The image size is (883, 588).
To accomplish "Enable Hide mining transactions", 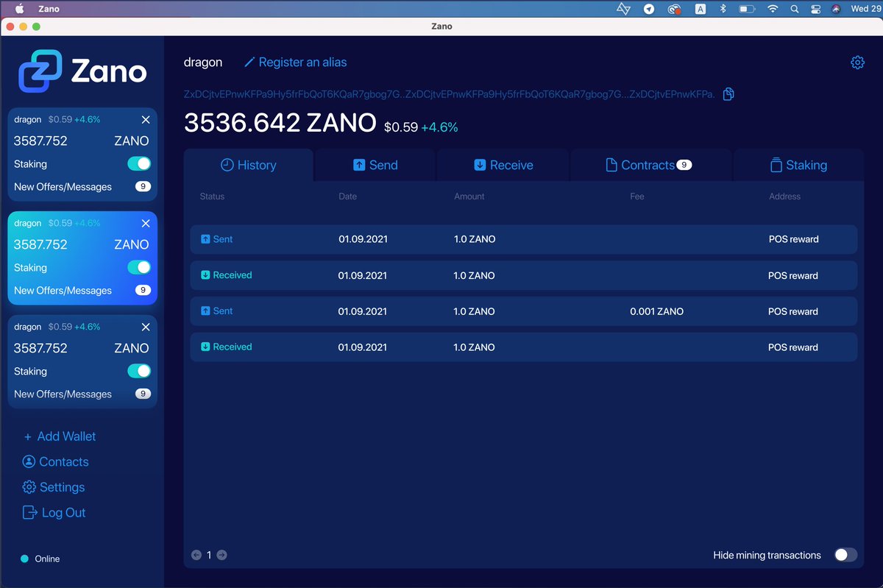I will click(x=845, y=555).
